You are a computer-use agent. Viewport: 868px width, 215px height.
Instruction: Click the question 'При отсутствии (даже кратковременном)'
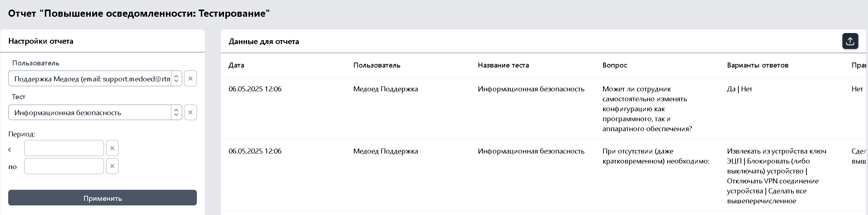click(x=656, y=156)
